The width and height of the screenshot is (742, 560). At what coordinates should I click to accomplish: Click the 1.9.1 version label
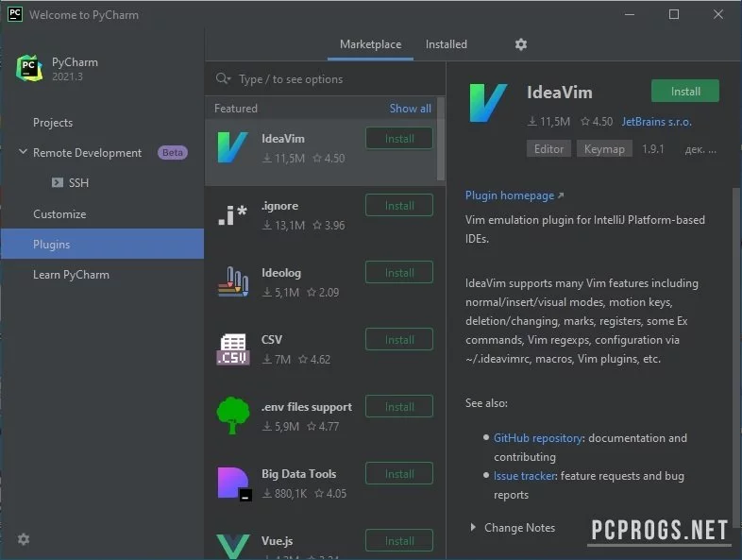point(653,149)
